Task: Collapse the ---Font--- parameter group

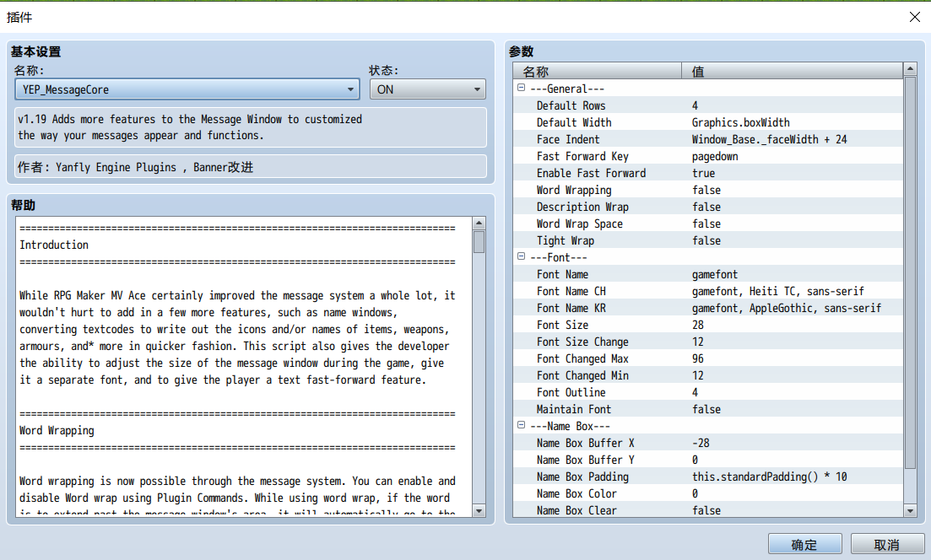Action: [521, 256]
